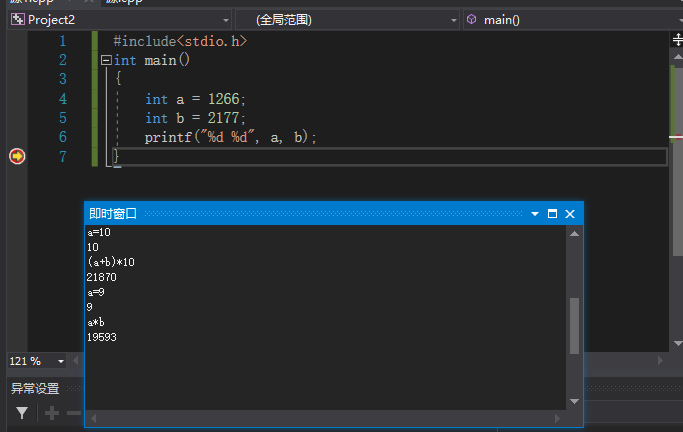Click the 'a=9' entry in Immediate window

pyautogui.click(x=96, y=292)
